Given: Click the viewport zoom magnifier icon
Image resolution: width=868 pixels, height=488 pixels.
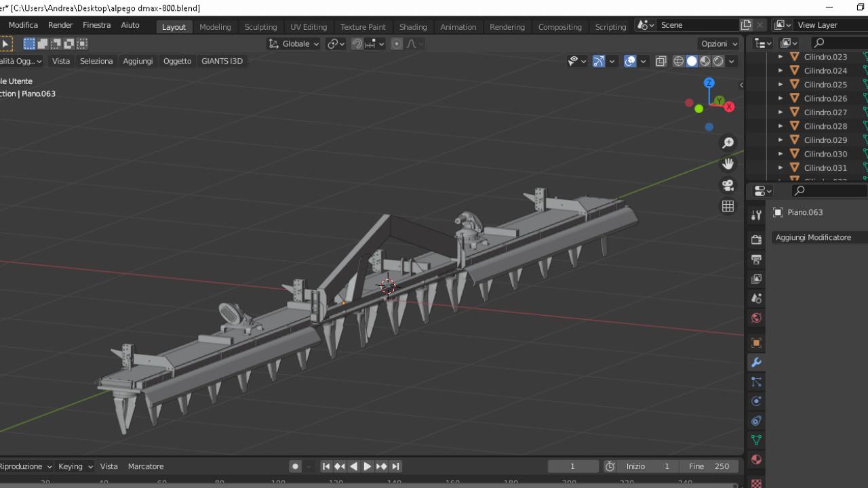Looking at the screenshot, I should point(728,143).
